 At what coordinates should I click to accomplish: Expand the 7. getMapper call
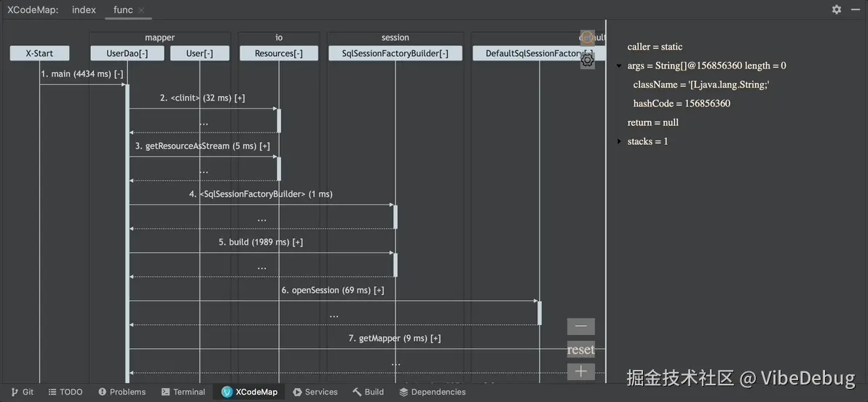click(435, 339)
